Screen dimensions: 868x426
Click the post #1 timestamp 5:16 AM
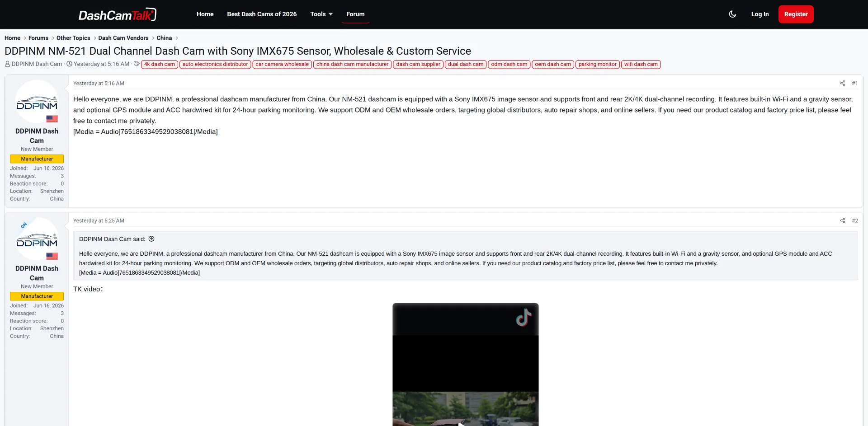click(x=99, y=83)
